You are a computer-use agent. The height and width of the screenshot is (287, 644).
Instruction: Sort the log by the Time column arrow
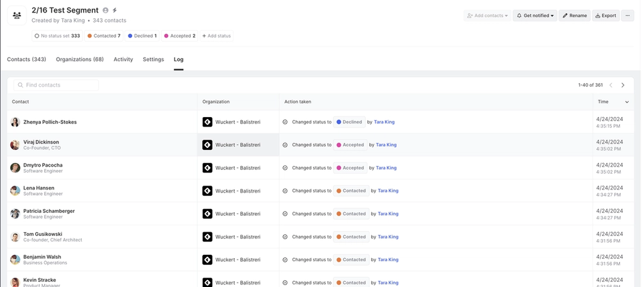tap(627, 102)
